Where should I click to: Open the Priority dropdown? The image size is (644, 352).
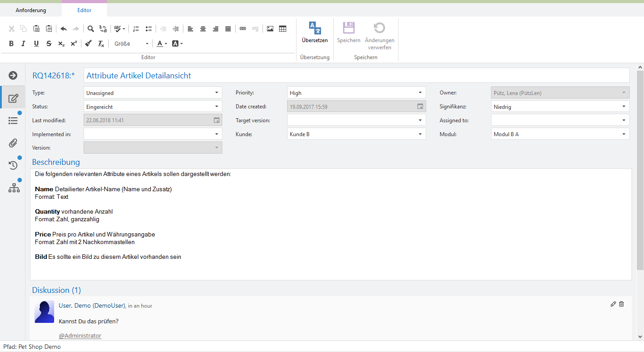tap(419, 93)
